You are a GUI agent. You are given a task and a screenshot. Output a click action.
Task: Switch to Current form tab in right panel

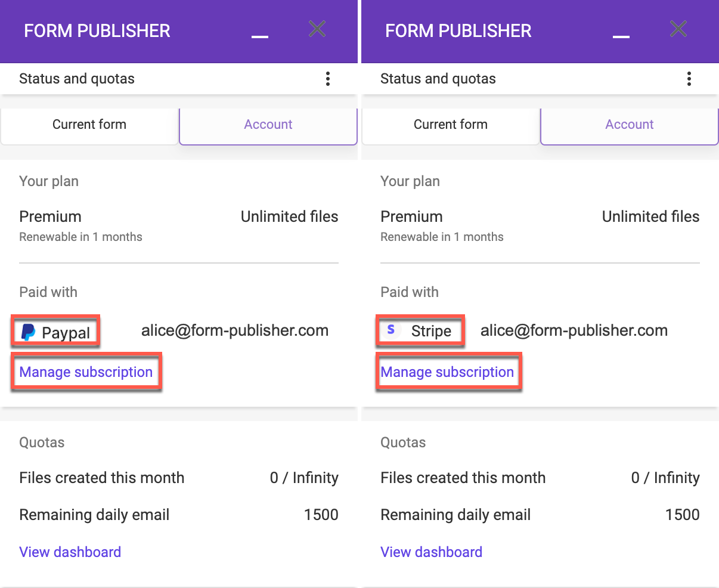click(451, 125)
